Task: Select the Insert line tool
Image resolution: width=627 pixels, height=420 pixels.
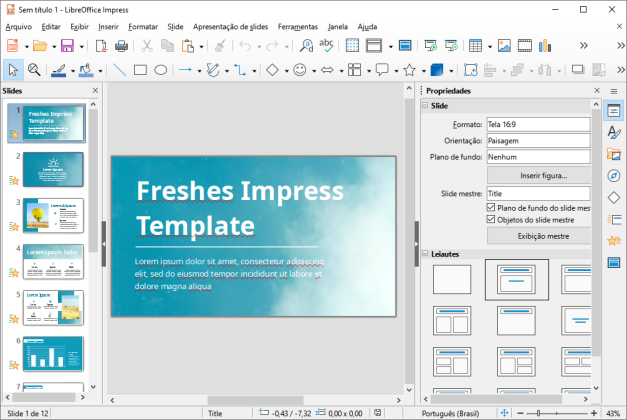Action: click(119, 70)
